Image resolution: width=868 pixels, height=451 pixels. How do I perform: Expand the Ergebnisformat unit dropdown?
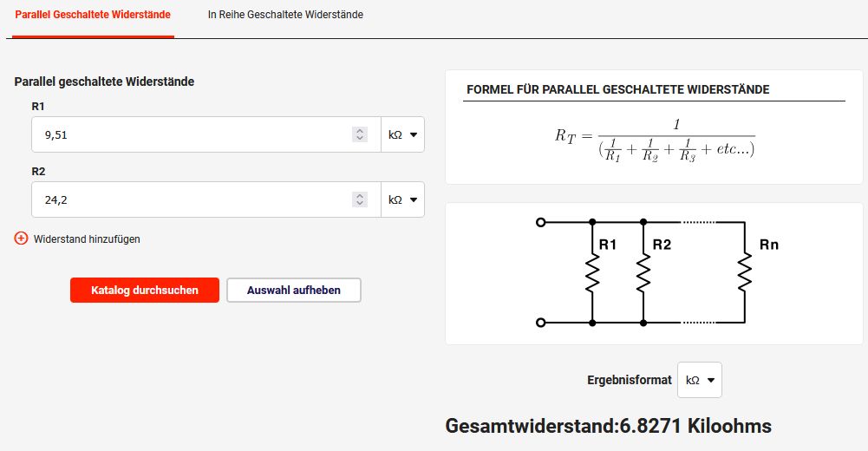coord(699,381)
